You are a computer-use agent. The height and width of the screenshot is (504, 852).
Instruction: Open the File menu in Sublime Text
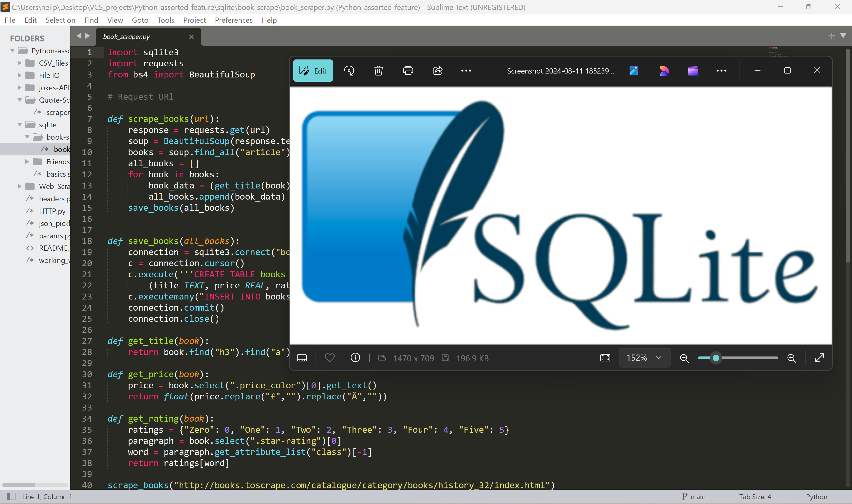10,20
